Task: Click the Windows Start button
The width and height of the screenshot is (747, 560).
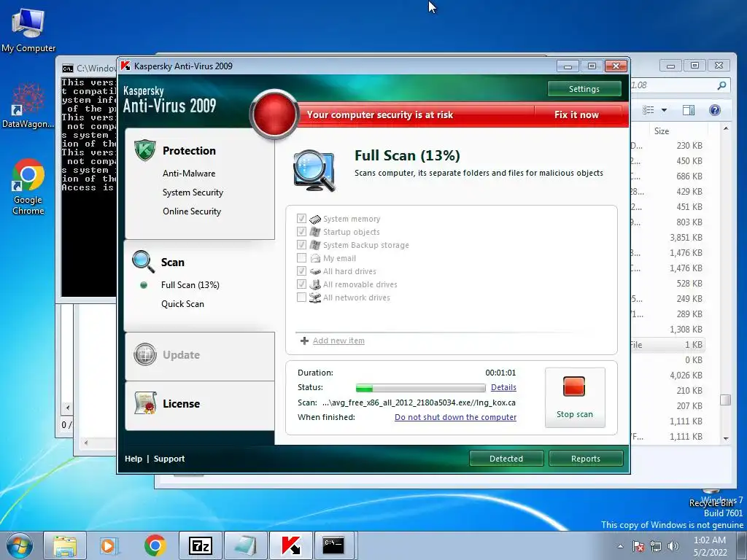Action: 19,545
